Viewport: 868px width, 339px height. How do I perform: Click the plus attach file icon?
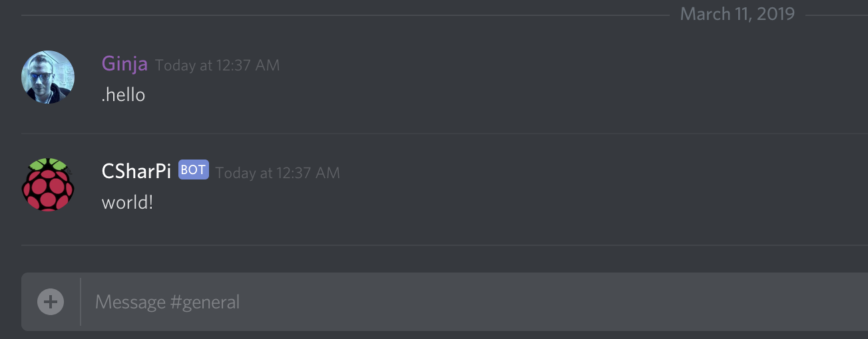(x=51, y=302)
